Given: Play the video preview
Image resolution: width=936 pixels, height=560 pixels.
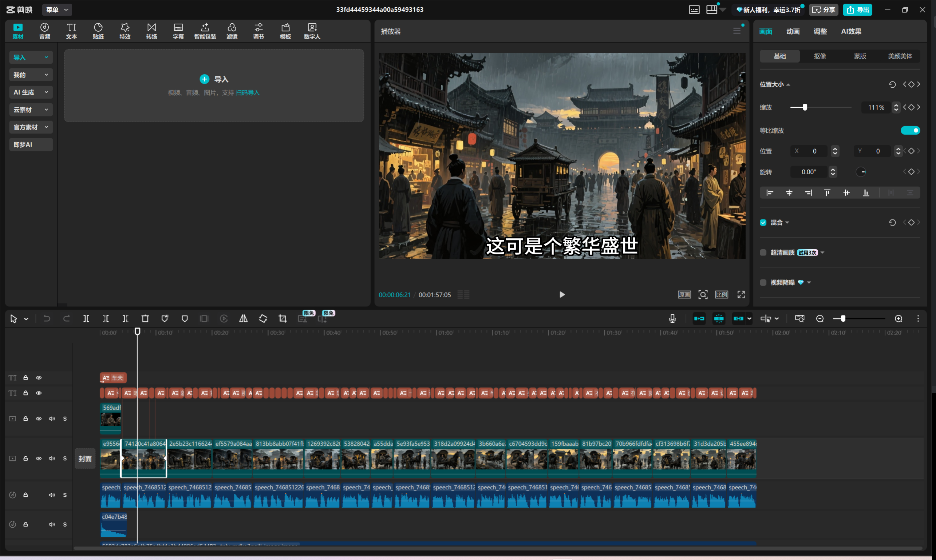Looking at the screenshot, I should point(562,294).
